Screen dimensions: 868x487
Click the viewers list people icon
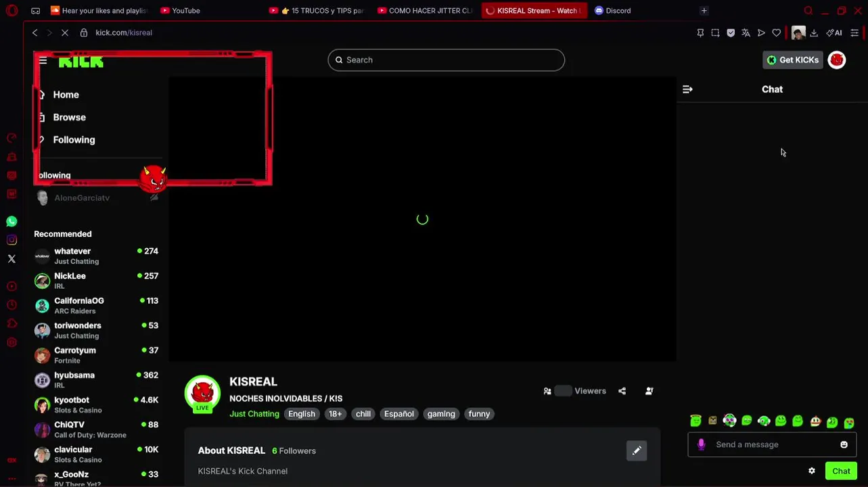(547, 391)
